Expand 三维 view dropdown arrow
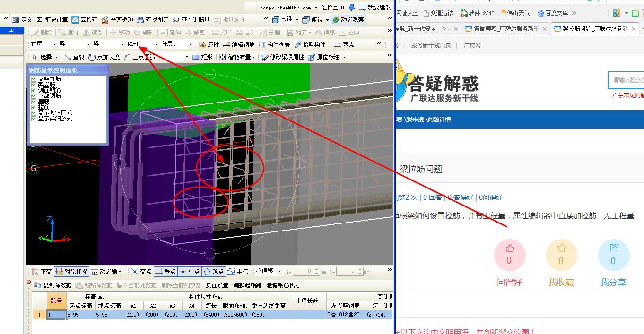644x334 pixels. point(297,19)
